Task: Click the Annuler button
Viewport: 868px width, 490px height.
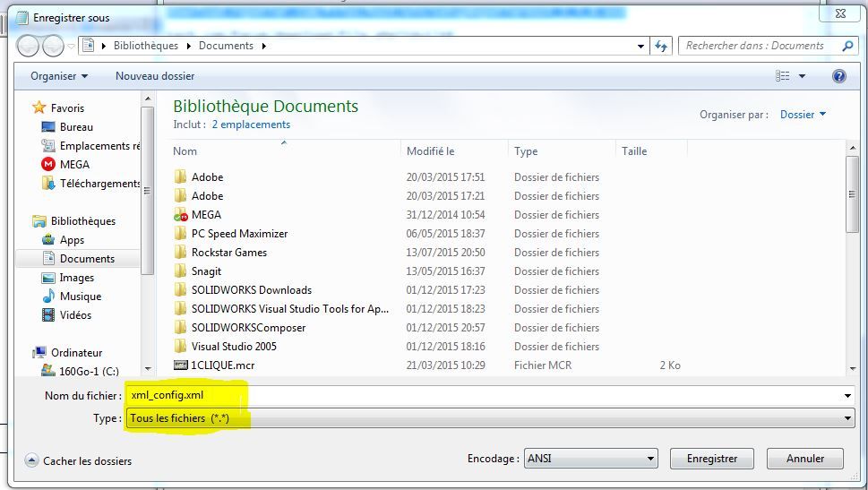Action: (805, 459)
